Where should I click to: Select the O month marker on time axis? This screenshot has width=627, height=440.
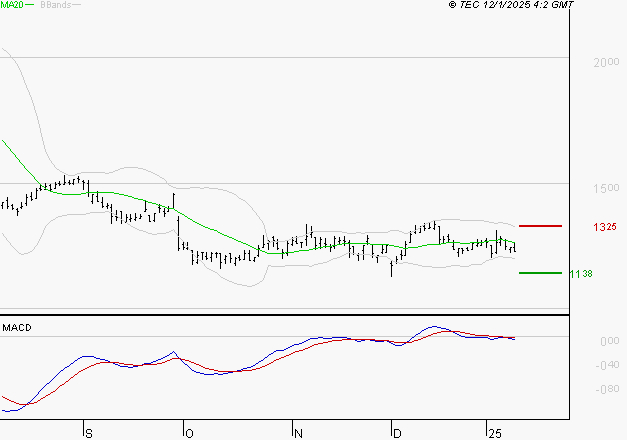(x=188, y=433)
